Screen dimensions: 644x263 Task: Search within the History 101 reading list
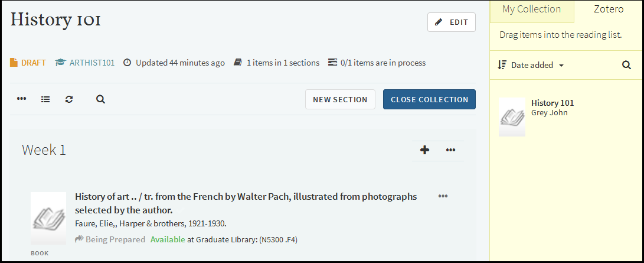click(x=100, y=99)
